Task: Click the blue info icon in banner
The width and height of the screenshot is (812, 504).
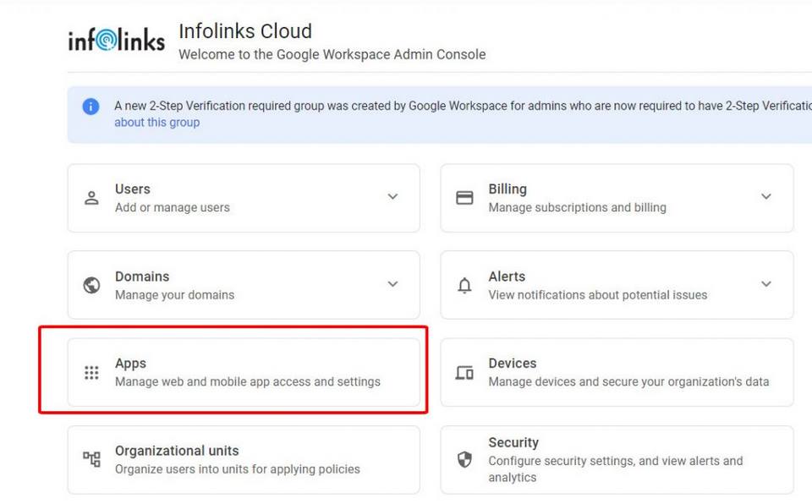Action: point(91,107)
